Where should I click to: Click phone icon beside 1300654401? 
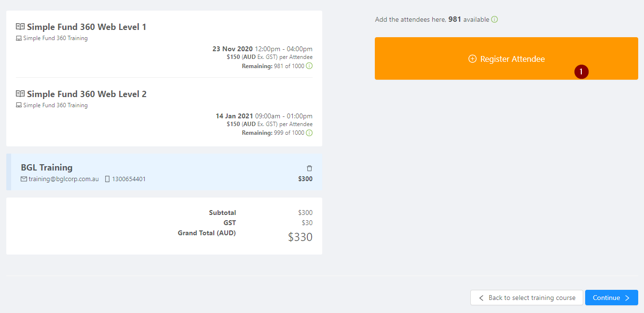pos(107,179)
